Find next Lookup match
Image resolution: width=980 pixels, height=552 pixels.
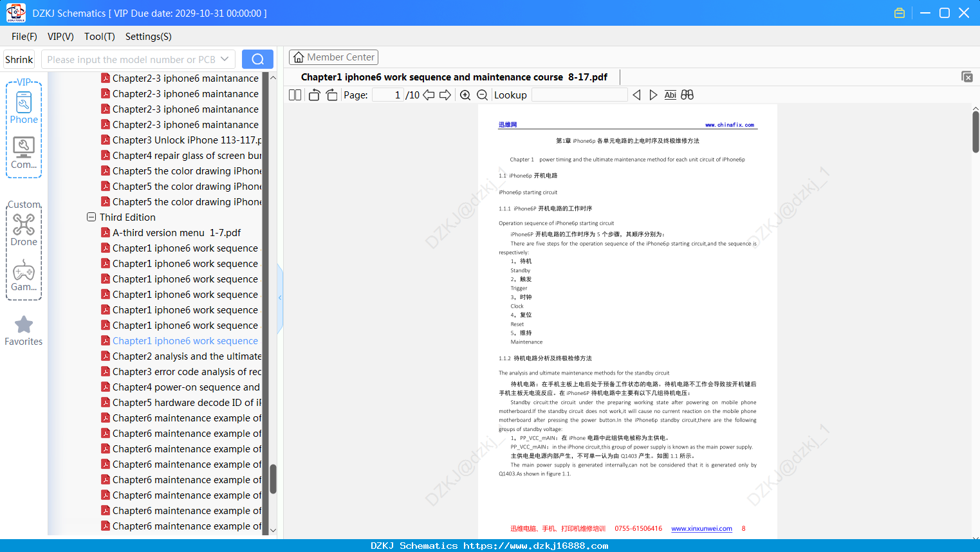pos(653,95)
